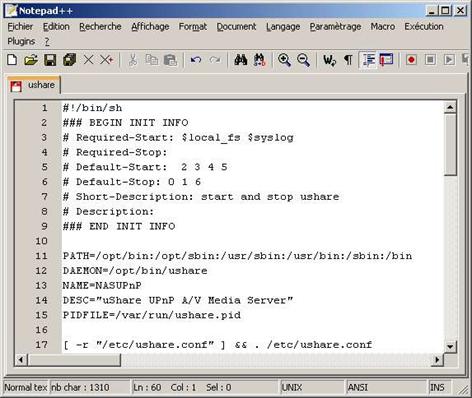The width and height of the screenshot is (472, 398).
Task: Click the vertical scrollbar up arrow
Action: click(x=450, y=107)
